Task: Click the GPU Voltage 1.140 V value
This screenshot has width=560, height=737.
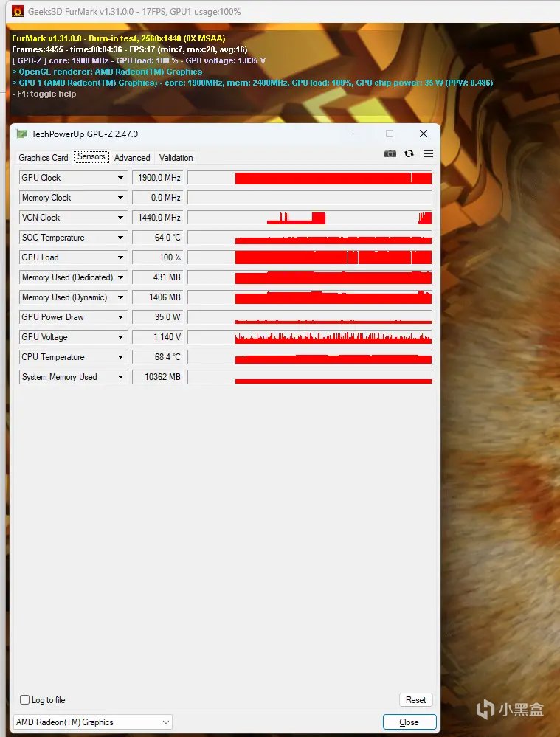Action: (x=157, y=337)
